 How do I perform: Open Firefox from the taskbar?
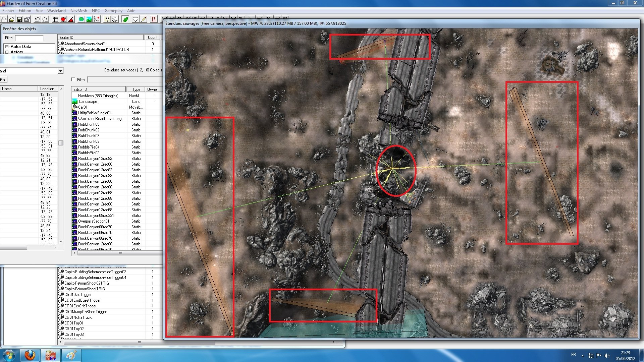point(30,355)
